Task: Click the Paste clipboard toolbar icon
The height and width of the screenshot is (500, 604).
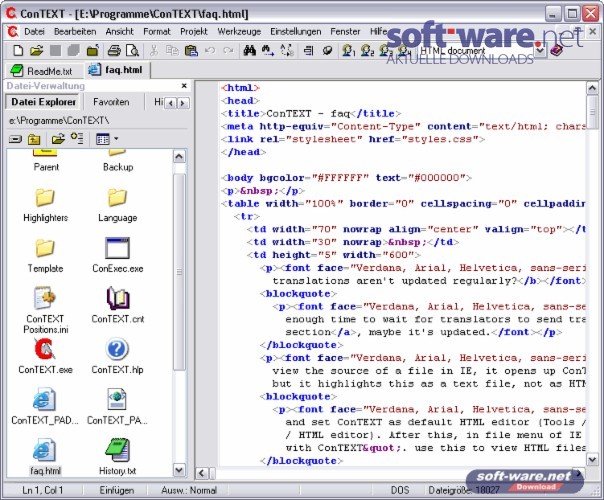Action: coord(191,50)
